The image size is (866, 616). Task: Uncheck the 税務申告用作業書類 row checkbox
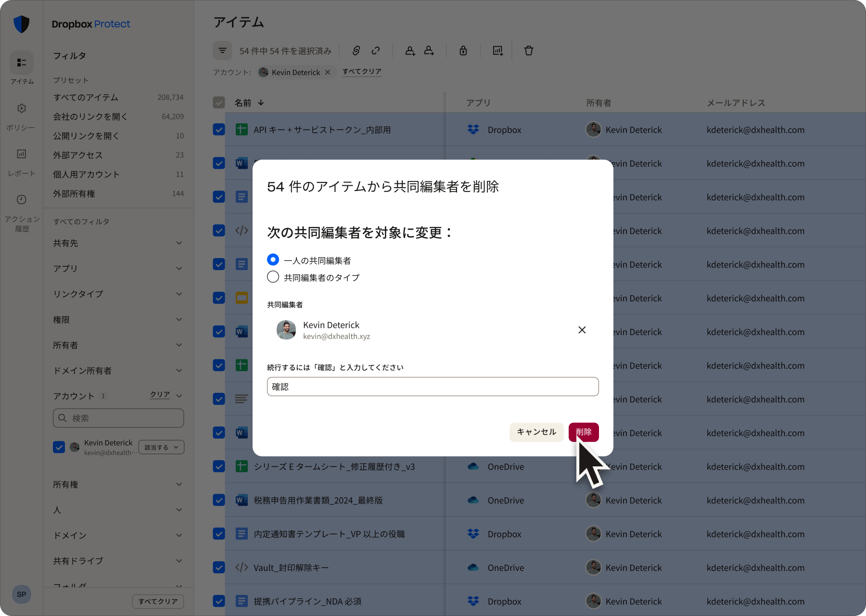(x=219, y=500)
